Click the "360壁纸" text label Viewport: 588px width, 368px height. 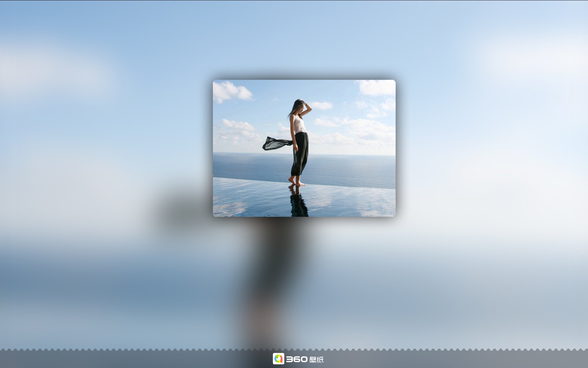(x=305, y=359)
